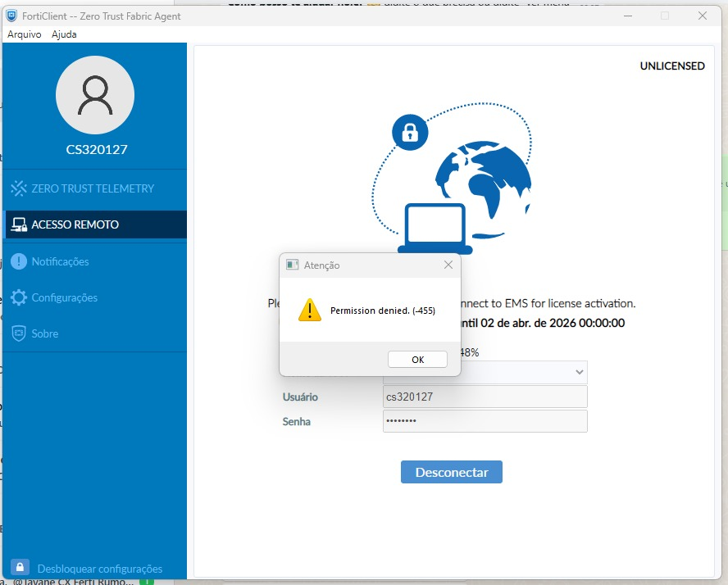728x585 pixels.
Task: Click the blue lock circle icon
Action: 410,132
